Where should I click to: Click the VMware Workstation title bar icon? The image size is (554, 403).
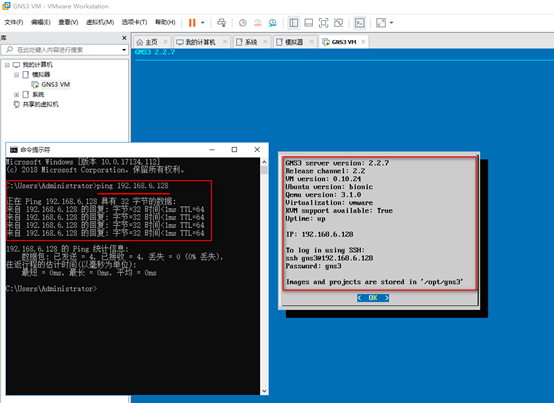[6, 6]
